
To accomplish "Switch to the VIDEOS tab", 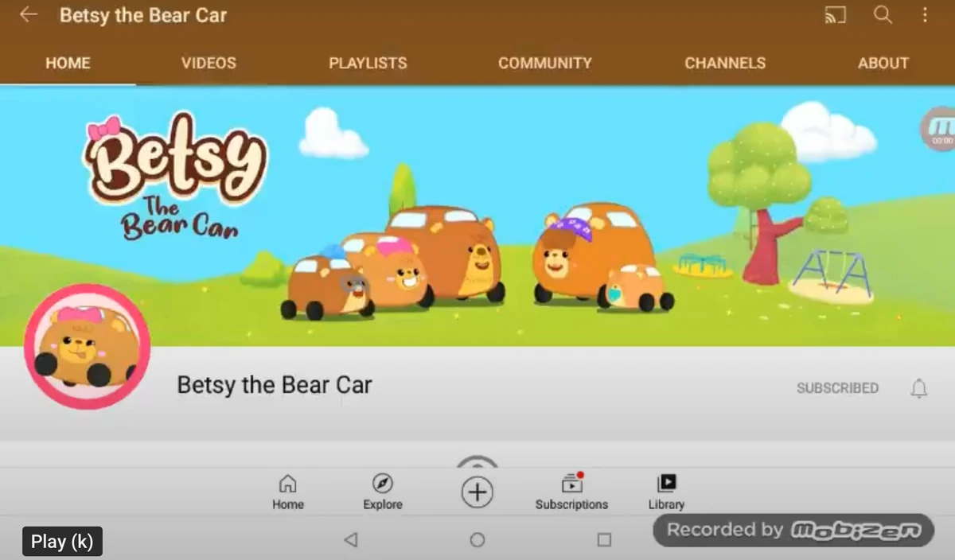I will pyautogui.click(x=209, y=63).
